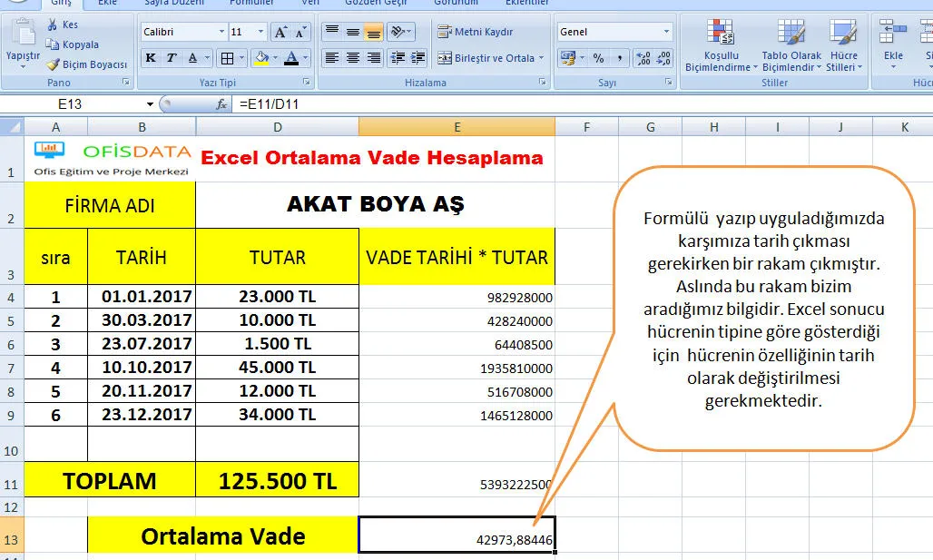Click the insert function fx icon
This screenshot has height=560, width=933.
pos(221,104)
